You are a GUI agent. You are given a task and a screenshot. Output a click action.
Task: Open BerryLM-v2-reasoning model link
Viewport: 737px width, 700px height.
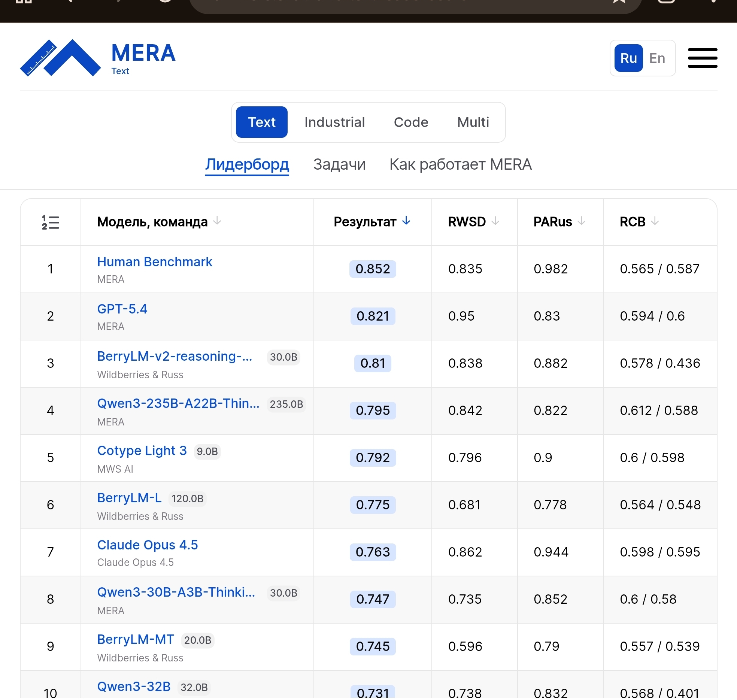pyautogui.click(x=175, y=356)
